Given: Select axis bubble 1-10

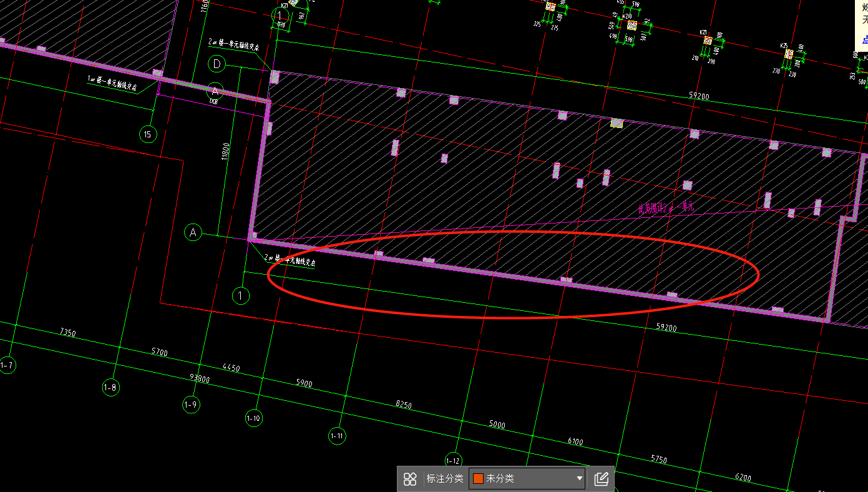Looking at the screenshot, I should [x=253, y=418].
